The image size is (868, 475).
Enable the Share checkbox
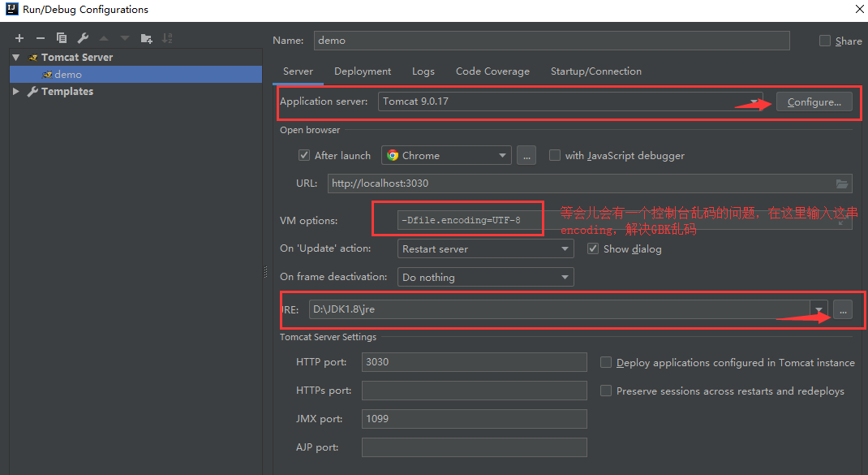pos(825,41)
